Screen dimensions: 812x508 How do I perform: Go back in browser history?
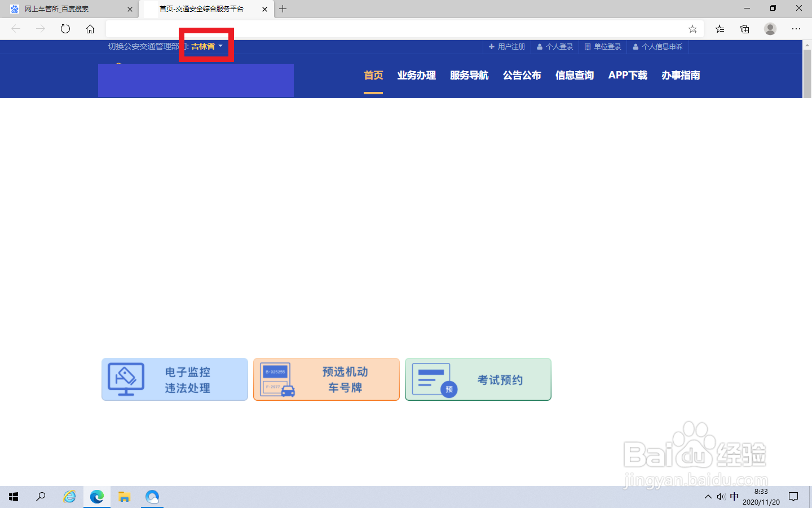16,29
